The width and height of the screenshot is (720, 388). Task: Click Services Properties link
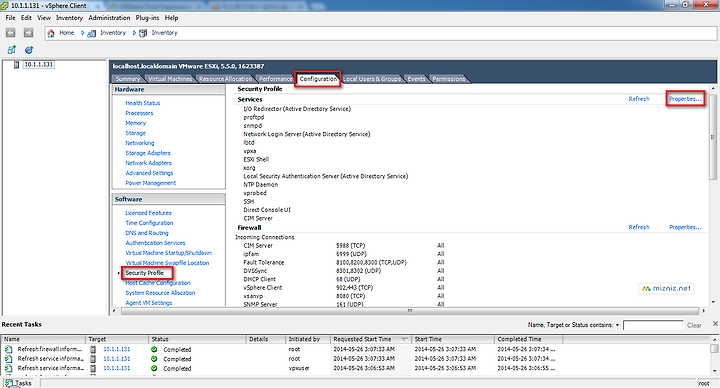pos(685,99)
